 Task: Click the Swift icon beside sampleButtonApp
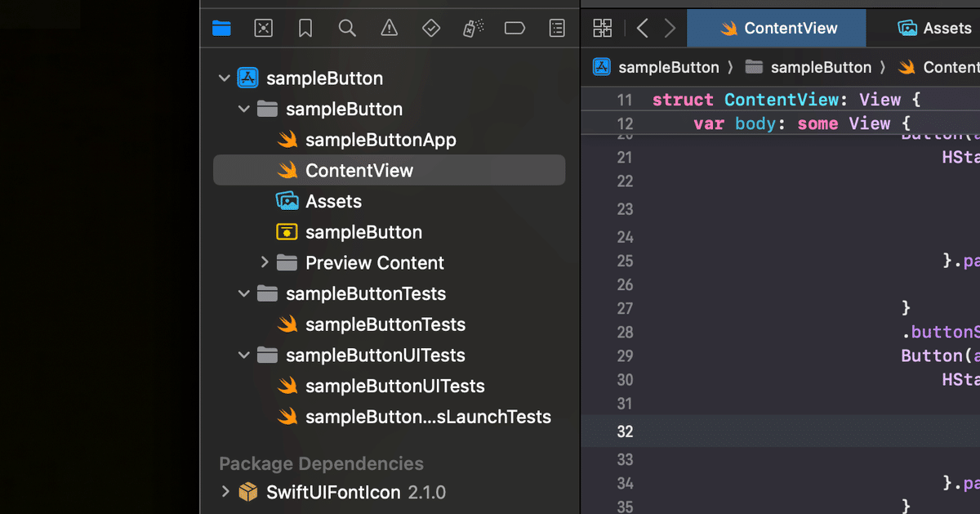(x=287, y=140)
